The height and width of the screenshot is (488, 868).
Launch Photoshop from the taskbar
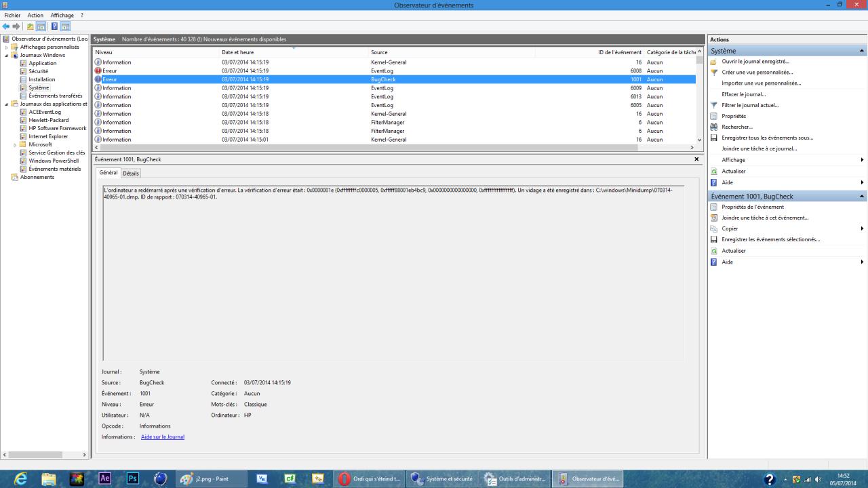(x=133, y=479)
